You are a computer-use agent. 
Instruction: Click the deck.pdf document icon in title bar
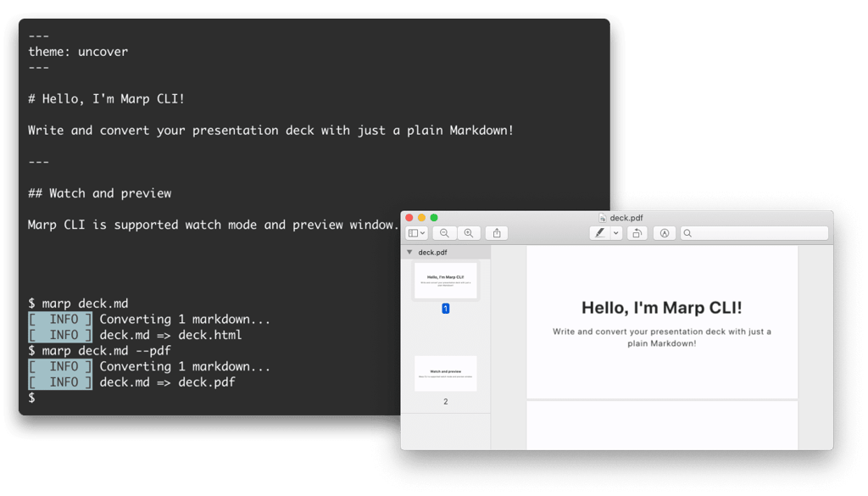[602, 218]
